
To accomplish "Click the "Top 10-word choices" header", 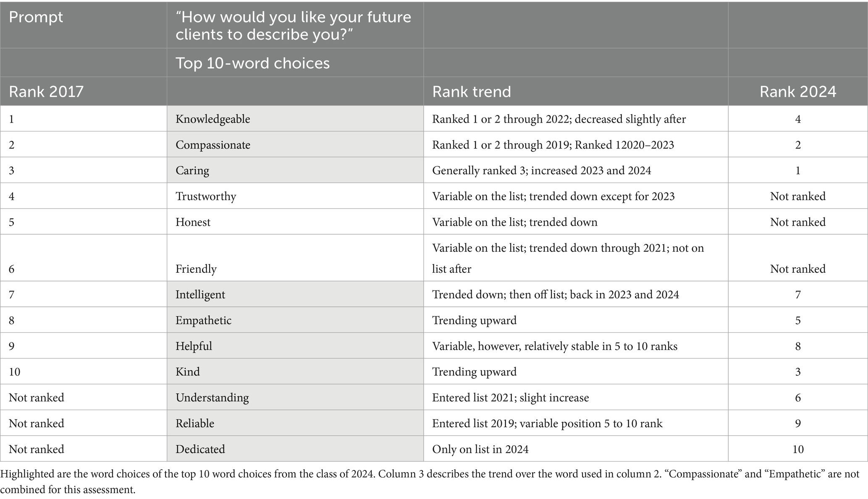I will point(252,63).
